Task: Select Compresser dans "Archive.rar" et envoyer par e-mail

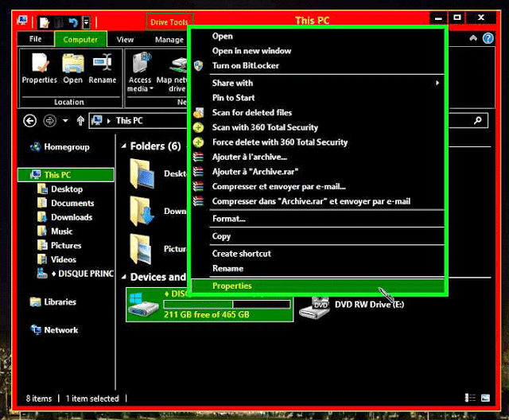Action: 317,201
